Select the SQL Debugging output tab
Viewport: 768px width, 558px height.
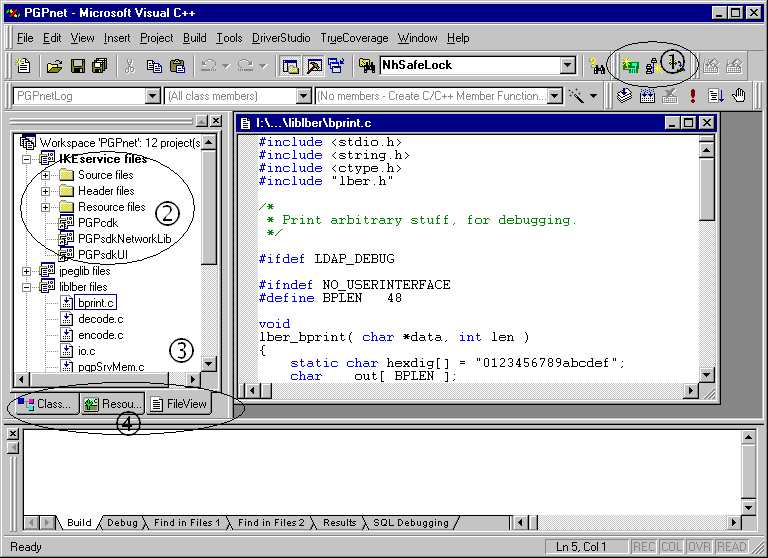click(411, 523)
